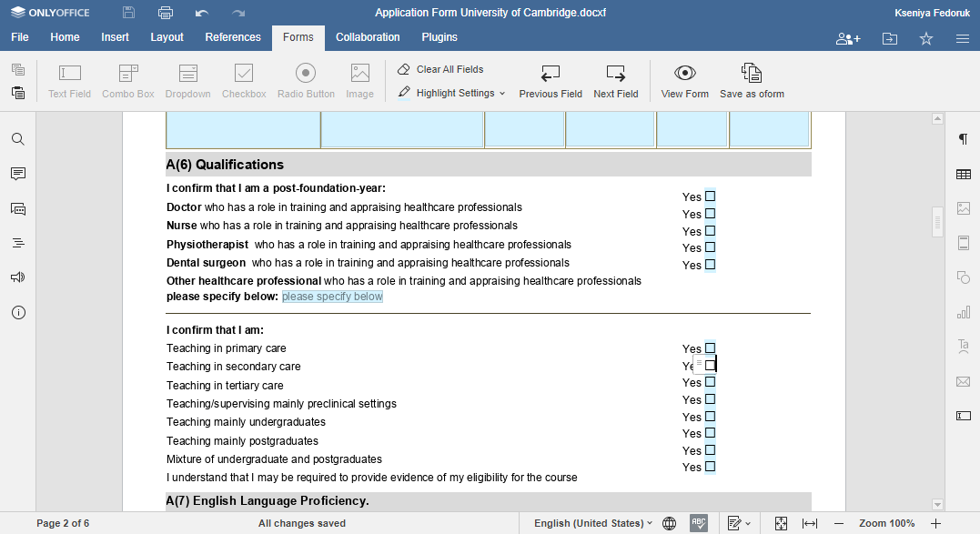Switch to the References tab
Viewport: 980px width, 534px height.
233,37
